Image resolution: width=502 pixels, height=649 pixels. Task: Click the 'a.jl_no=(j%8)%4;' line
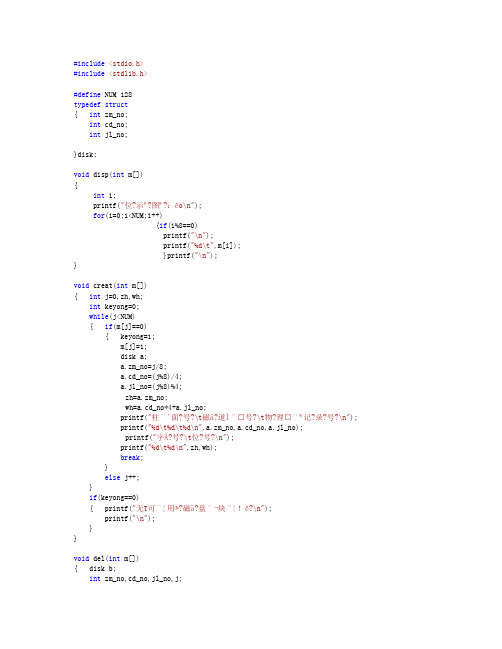(151, 386)
